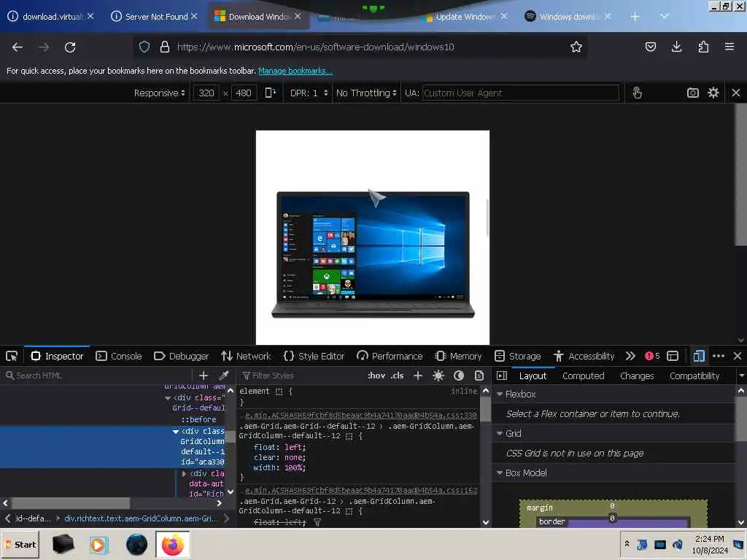Toggle the .cls class panel
Screen dimensions: 747x560
point(397,376)
